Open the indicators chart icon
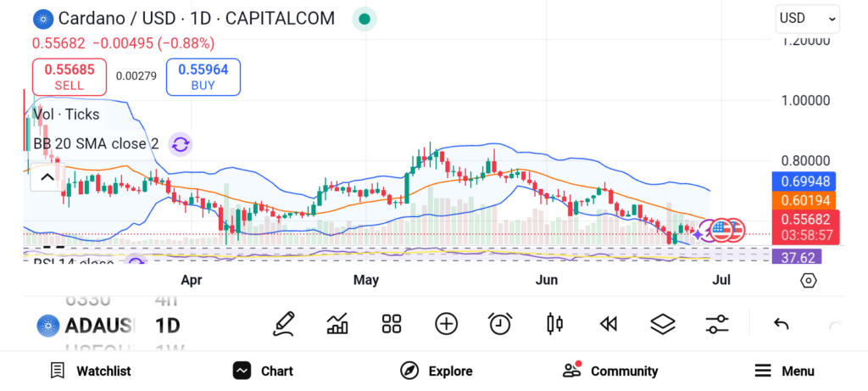 [337, 324]
